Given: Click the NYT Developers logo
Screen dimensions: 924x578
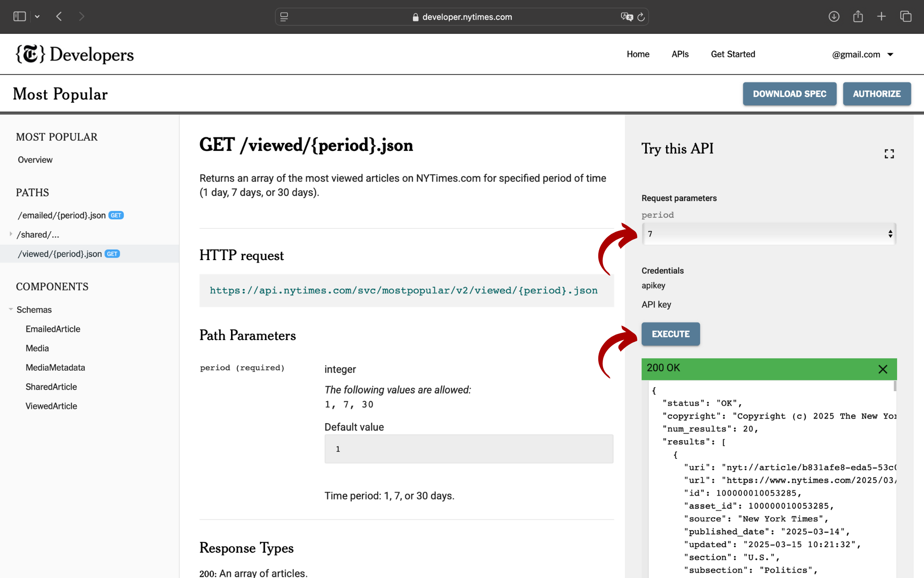Looking at the screenshot, I should (74, 54).
